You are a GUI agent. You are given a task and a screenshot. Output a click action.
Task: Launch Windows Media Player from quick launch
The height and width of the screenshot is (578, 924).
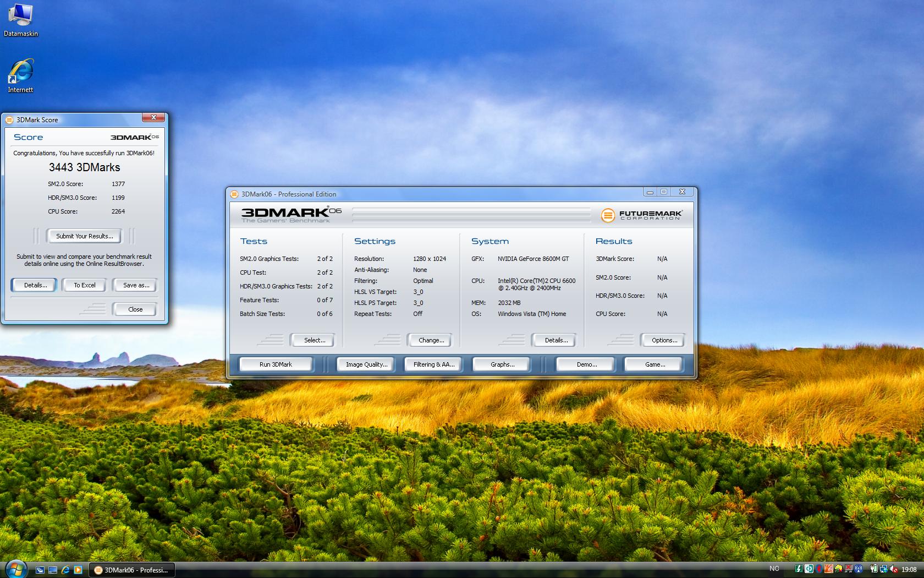pos(78,570)
